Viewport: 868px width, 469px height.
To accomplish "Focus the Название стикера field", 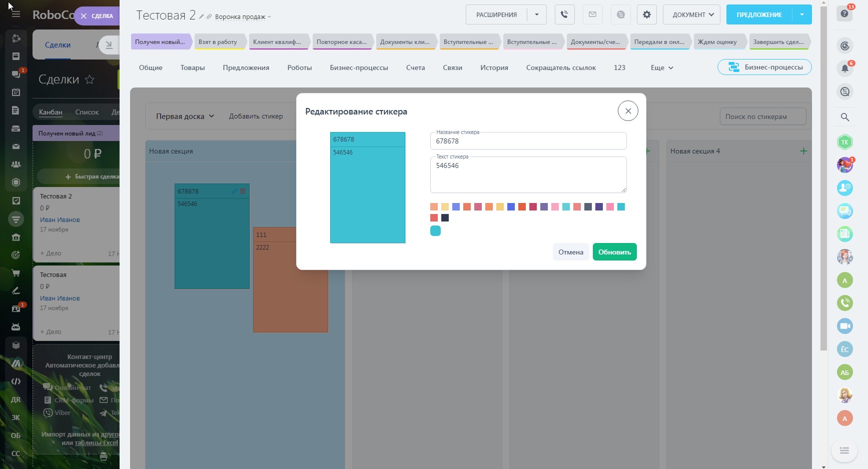I will pyautogui.click(x=528, y=141).
